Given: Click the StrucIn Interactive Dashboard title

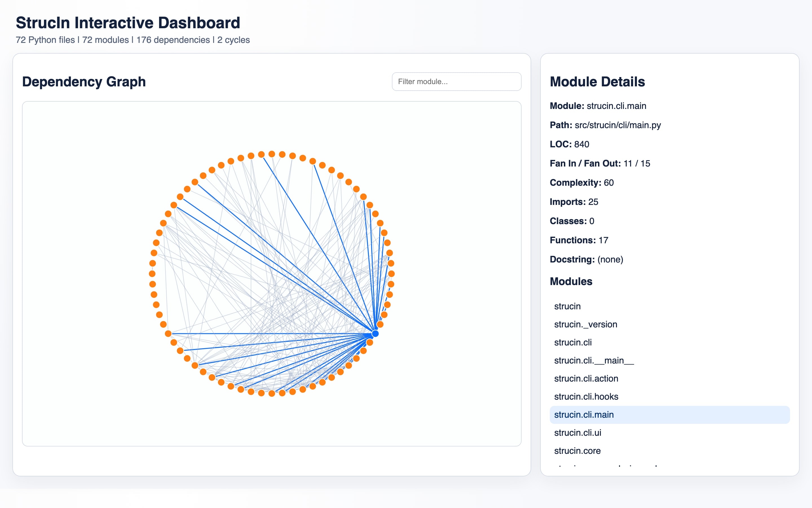Looking at the screenshot, I should (128, 23).
